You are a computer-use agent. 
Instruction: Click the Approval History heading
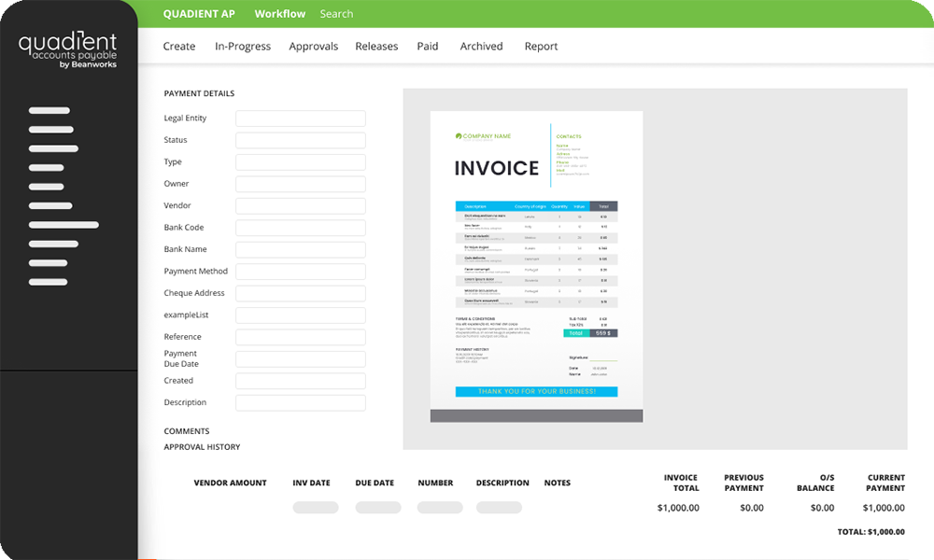(202, 447)
